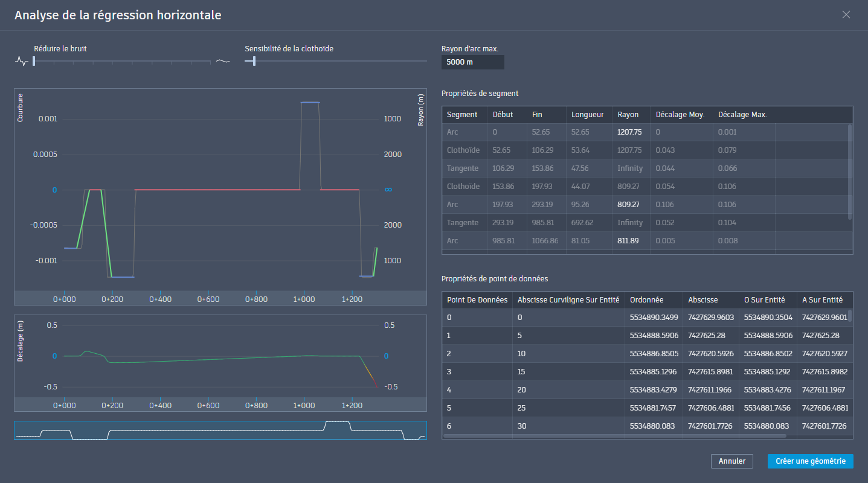The image size is (868, 483).
Task: Close the horizontal regression analysis dialog
Action: (x=846, y=15)
